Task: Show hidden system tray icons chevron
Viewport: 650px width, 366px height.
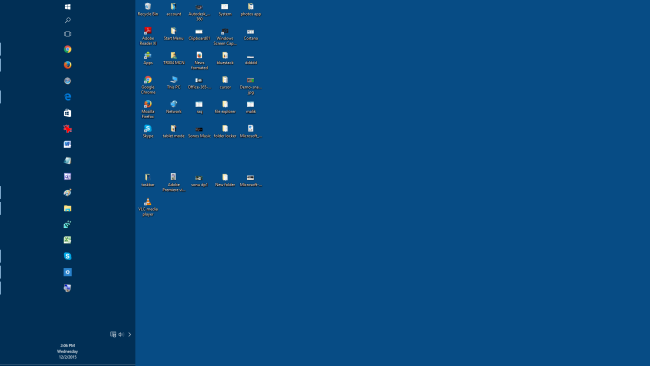Action: pos(130,334)
